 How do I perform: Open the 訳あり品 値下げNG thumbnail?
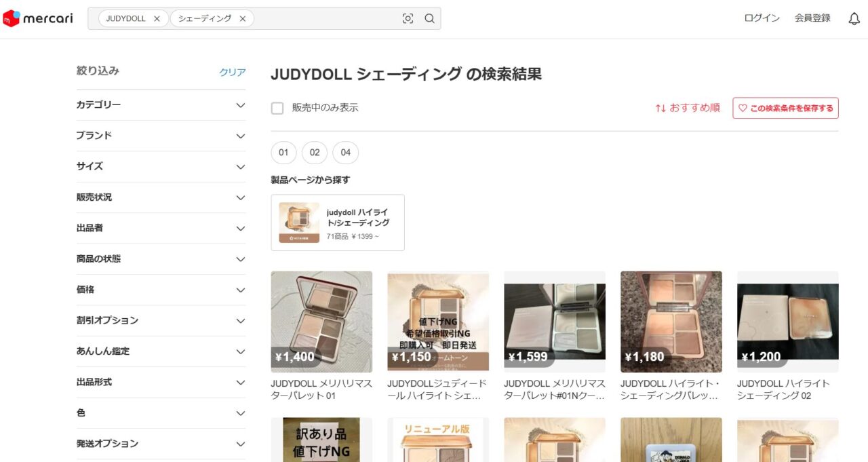point(321,440)
